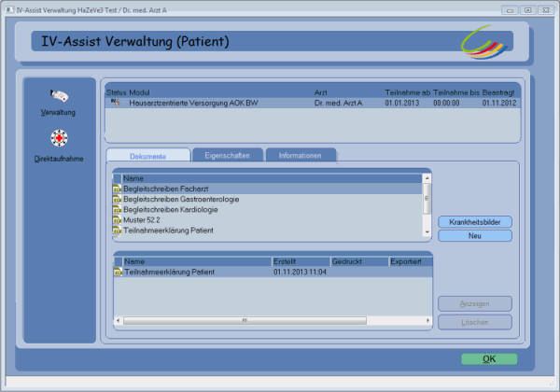Confirm with the green OK button
560x392 pixels.
[489, 358]
